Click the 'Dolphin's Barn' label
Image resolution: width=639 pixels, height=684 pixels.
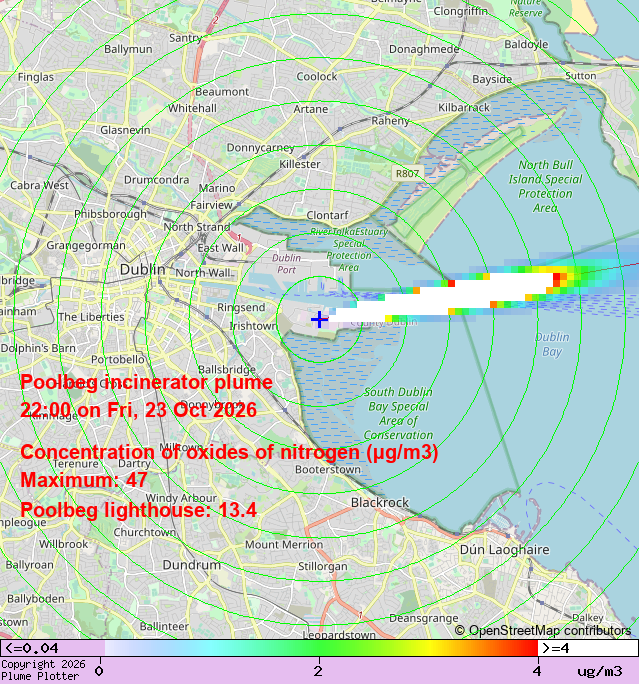pyautogui.click(x=38, y=348)
